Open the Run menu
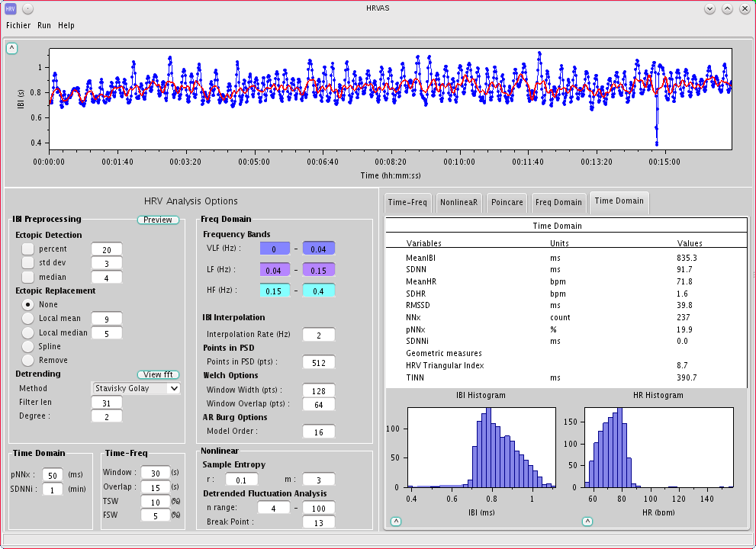The image size is (756, 549). point(43,25)
